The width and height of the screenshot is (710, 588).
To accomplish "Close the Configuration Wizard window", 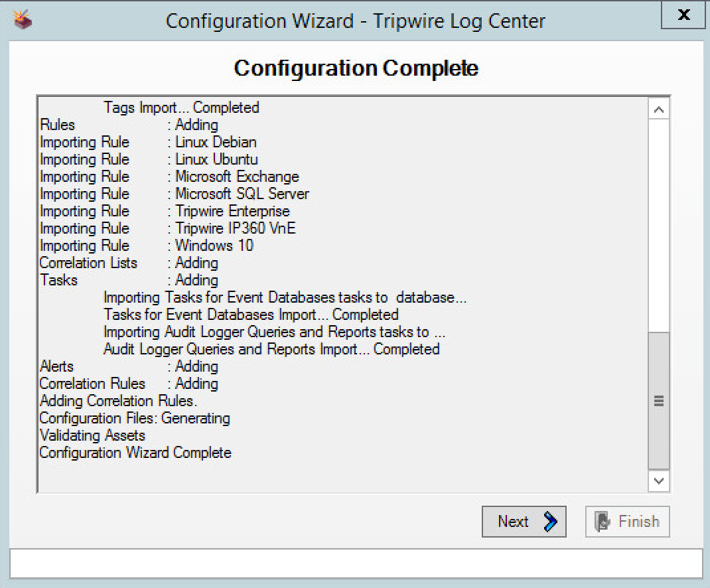I will point(683,15).
